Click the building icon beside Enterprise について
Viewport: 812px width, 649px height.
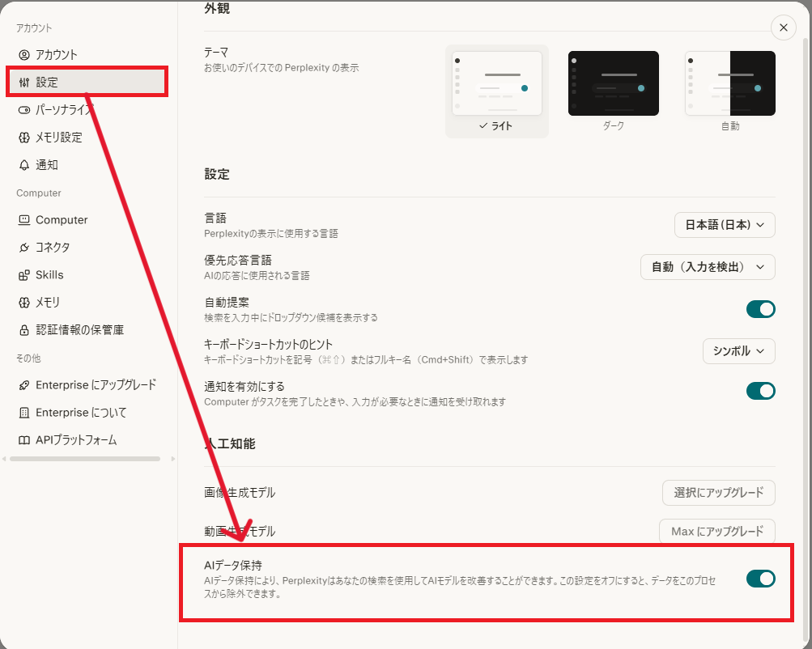pyautogui.click(x=23, y=413)
